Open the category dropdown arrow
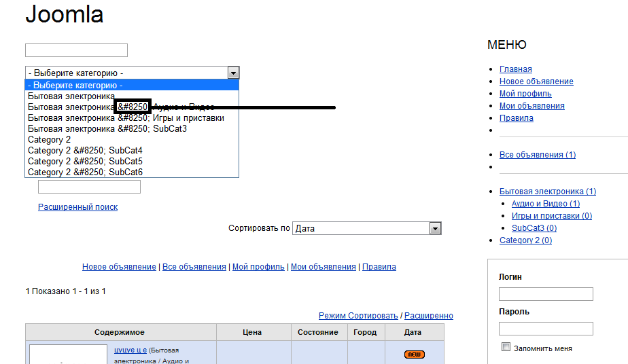 pos(233,73)
